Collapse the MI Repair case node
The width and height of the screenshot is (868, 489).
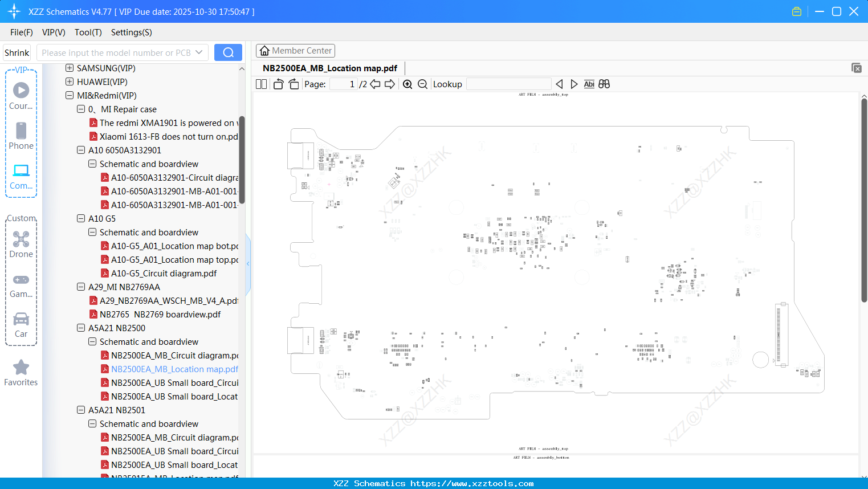81,109
